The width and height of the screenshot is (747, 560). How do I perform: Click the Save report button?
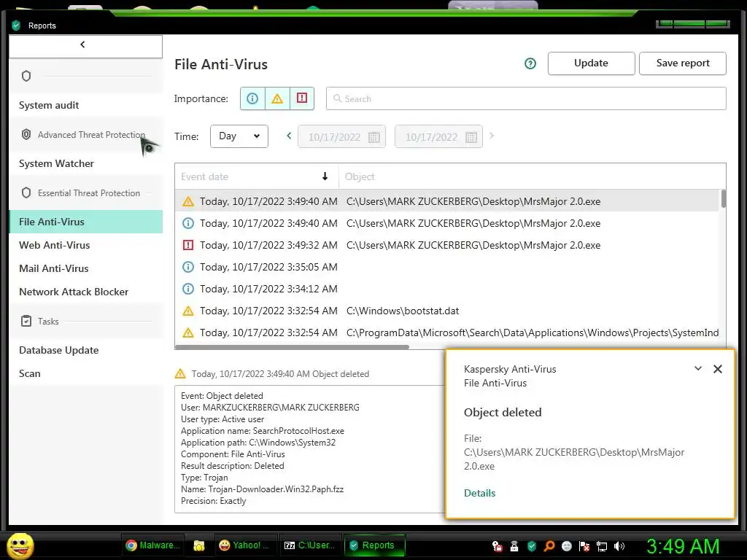(x=683, y=63)
